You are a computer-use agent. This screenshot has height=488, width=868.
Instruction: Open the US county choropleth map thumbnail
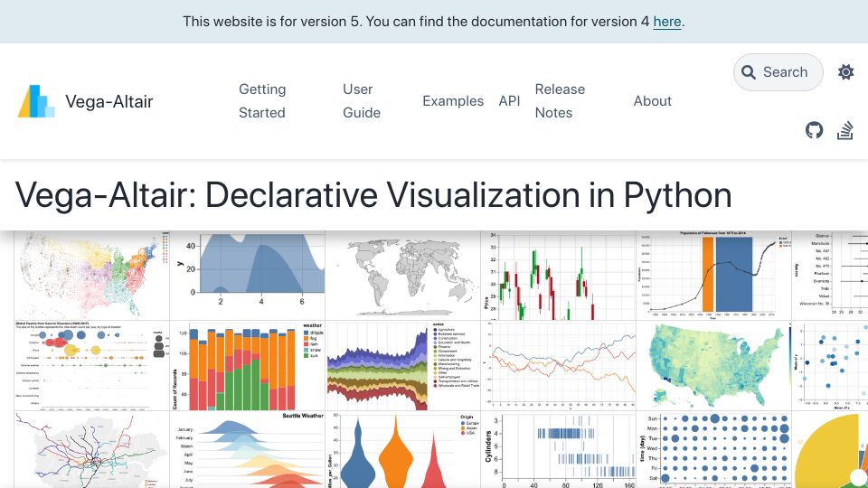(714, 365)
